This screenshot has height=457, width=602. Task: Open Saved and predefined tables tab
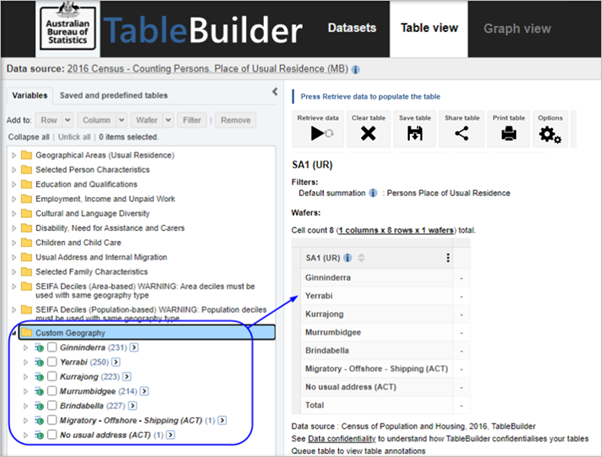(x=114, y=95)
